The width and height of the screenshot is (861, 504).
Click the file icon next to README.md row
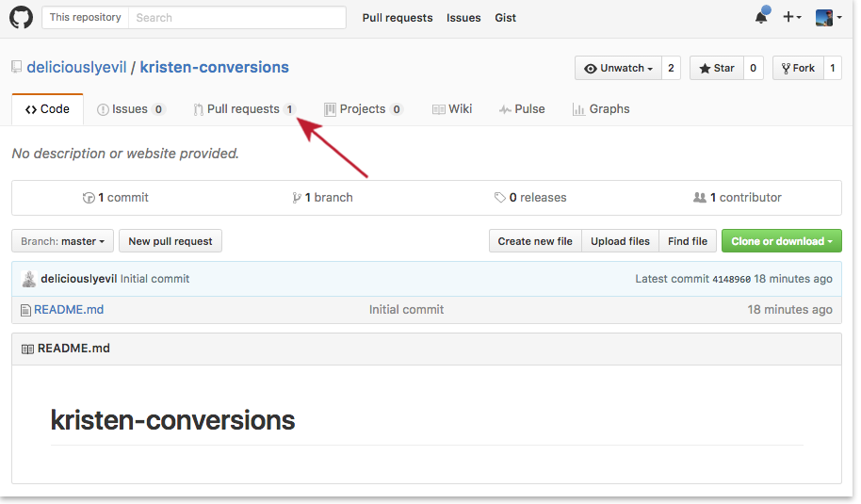(25, 310)
